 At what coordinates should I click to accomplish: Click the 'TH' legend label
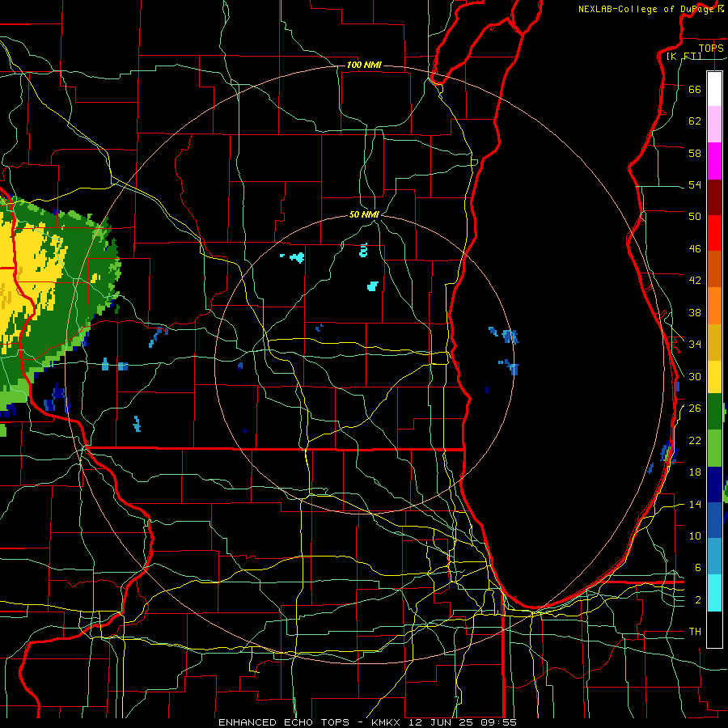[x=695, y=632]
